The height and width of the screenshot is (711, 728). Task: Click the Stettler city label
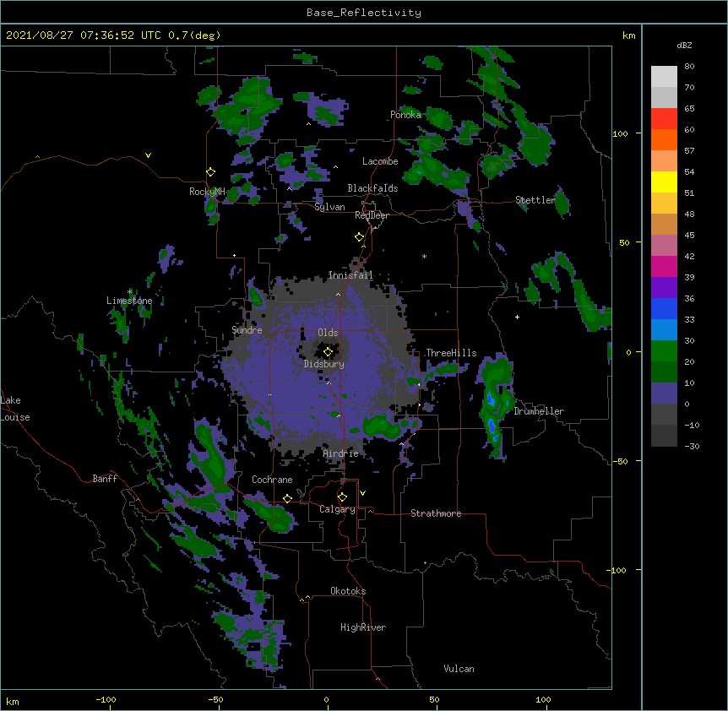pos(535,200)
